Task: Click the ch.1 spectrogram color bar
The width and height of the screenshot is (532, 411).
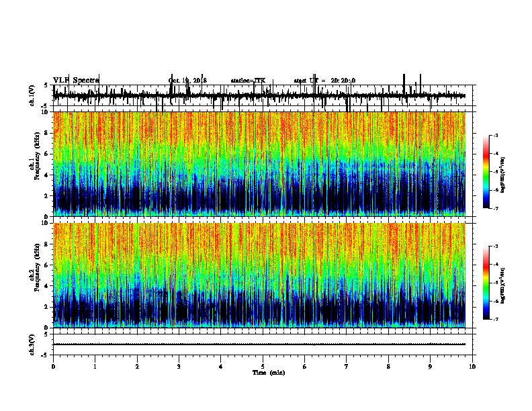Action: point(486,172)
